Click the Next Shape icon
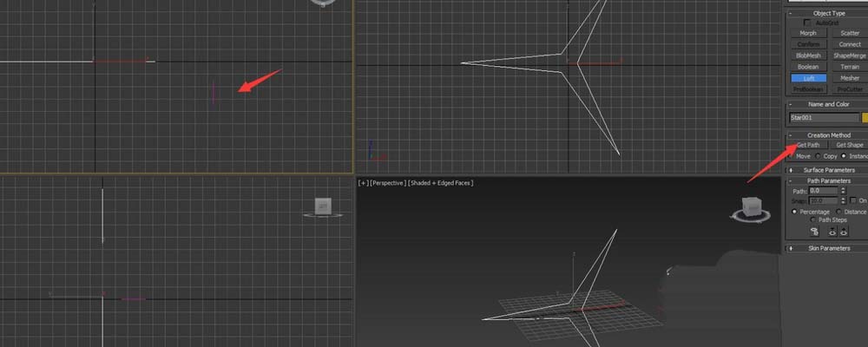 click(844, 232)
